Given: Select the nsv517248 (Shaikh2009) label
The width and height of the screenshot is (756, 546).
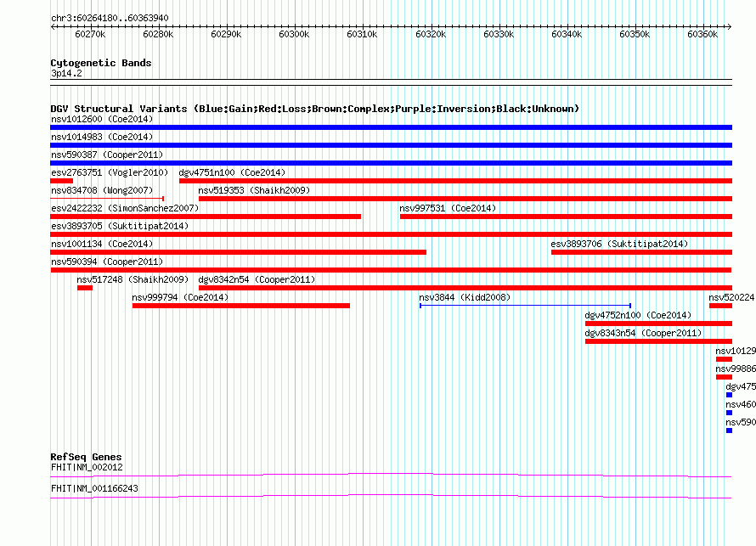Looking at the screenshot, I should point(133,279).
